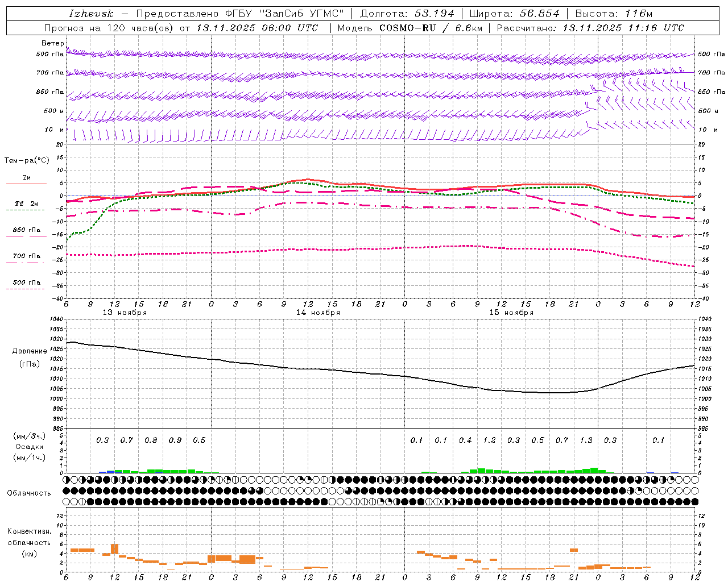Click the Долгота: 53.194 value
This screenshot has width=728, height=582.
(x=407, y=14)
